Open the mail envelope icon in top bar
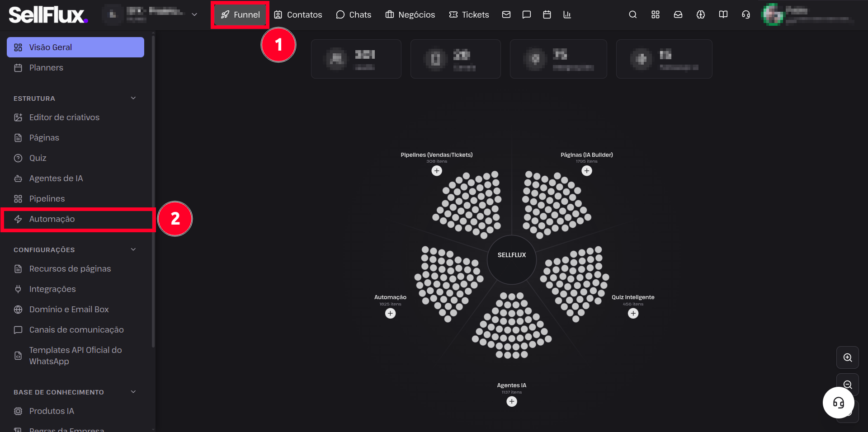 coord(506,15)
